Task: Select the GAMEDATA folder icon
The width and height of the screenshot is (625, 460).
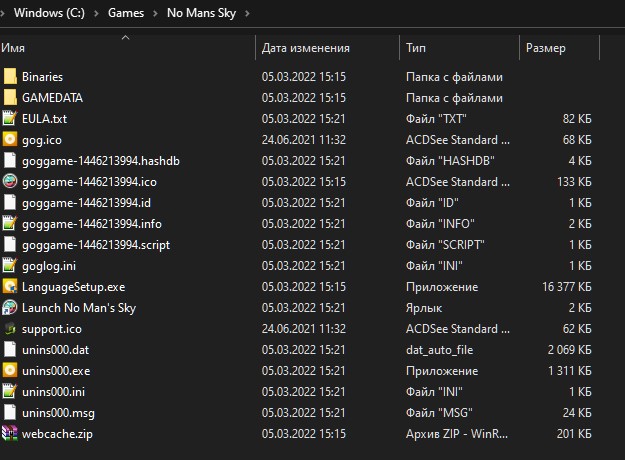Action: pos(10,98)
